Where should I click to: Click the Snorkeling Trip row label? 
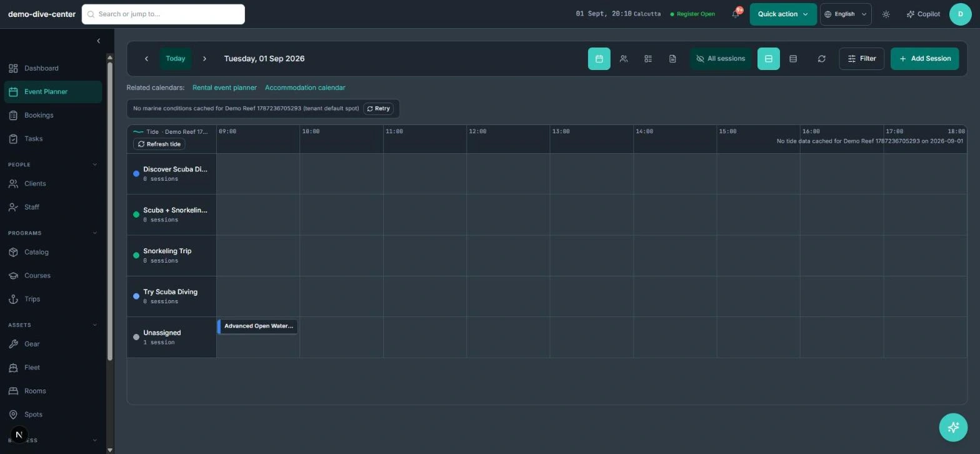(x=167, y=251)
